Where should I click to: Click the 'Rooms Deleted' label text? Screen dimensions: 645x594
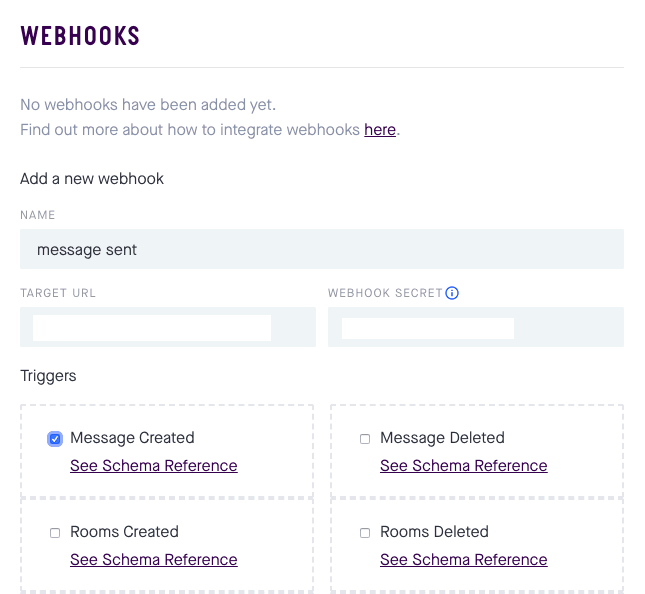point(434,532)
